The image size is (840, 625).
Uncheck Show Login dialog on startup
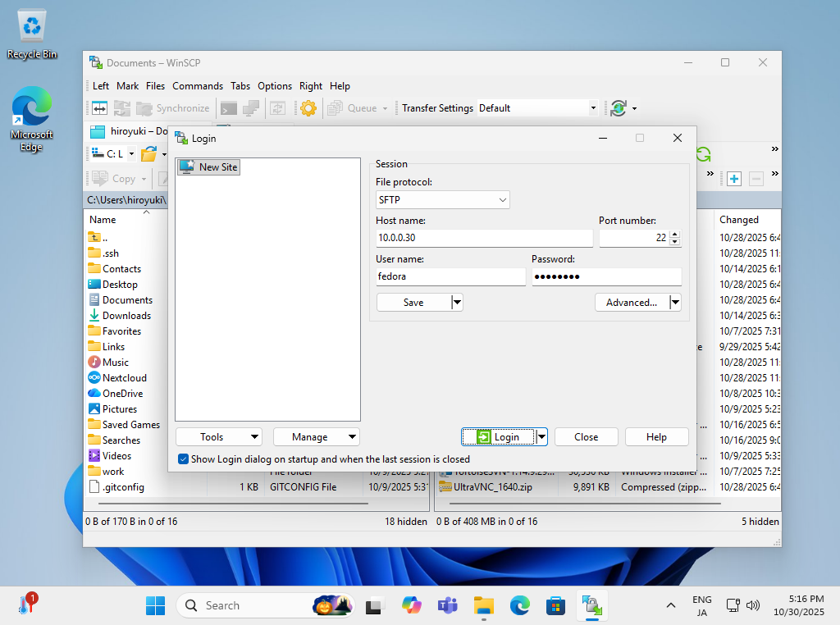coord(183,459)
